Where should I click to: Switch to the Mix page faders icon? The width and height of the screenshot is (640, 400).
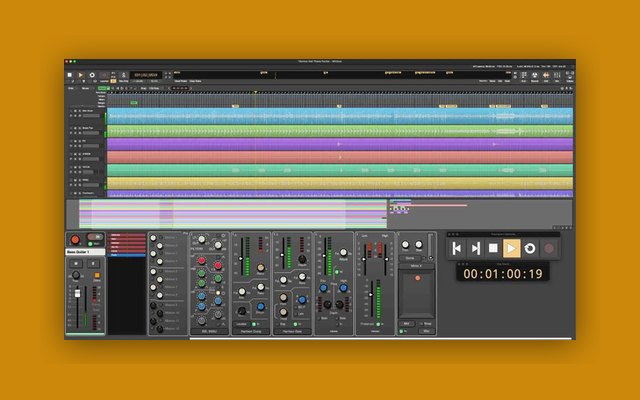(557, 76)
